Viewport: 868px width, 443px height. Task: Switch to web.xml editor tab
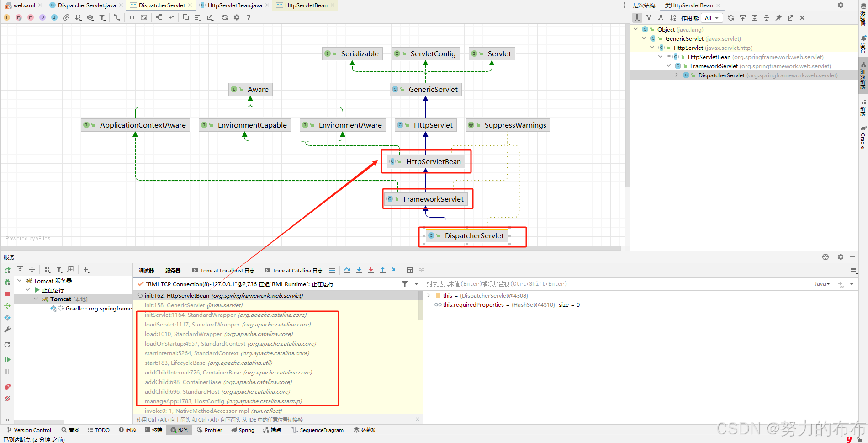pos(24,5)
